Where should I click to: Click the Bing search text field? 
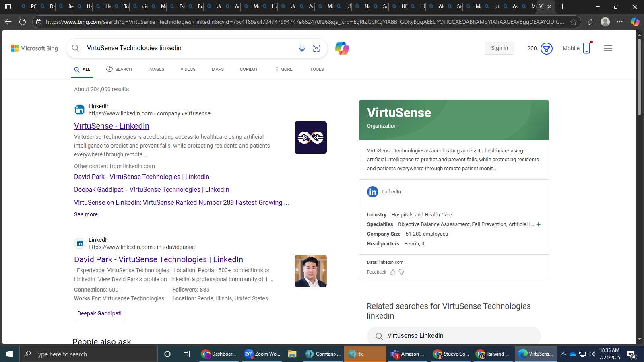tap(189, 48)
